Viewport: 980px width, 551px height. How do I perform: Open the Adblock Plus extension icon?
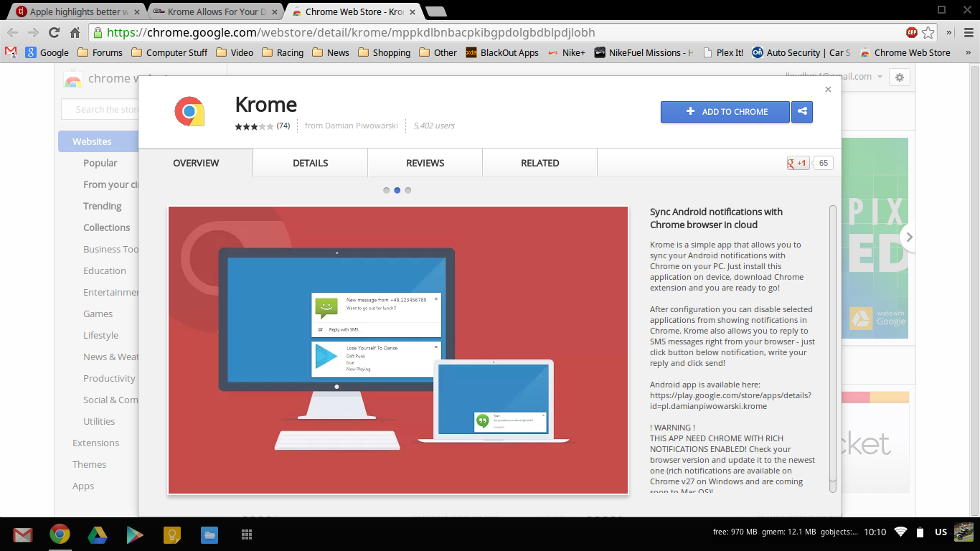click(912, 32)
